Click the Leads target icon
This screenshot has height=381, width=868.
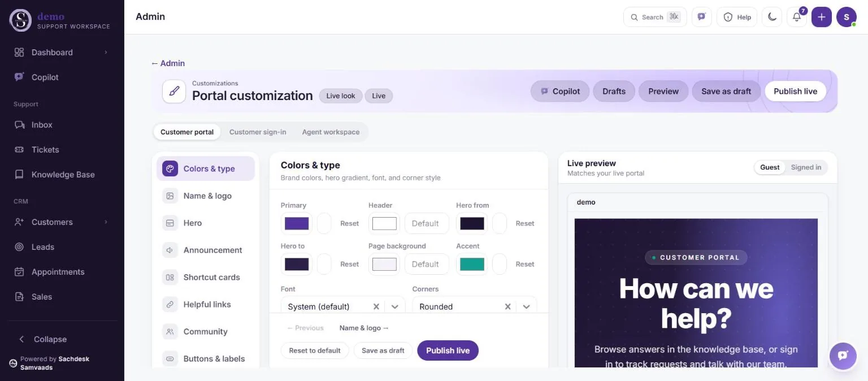(19, 247)
